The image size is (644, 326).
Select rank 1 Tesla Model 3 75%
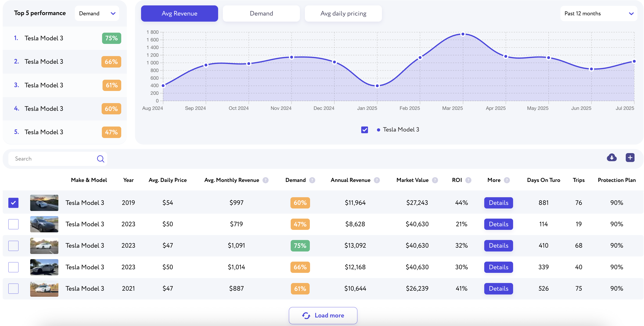(x=65, y=38)
